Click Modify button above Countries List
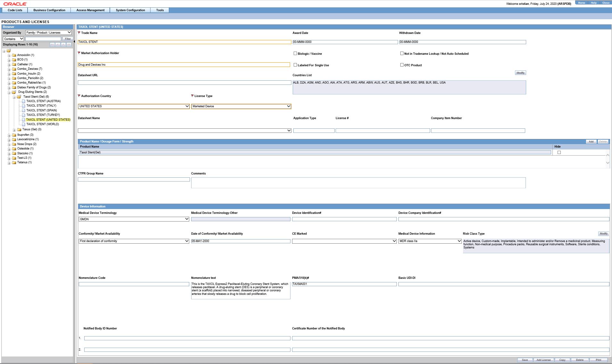612x364 pixels. click(x=520, y=73)
